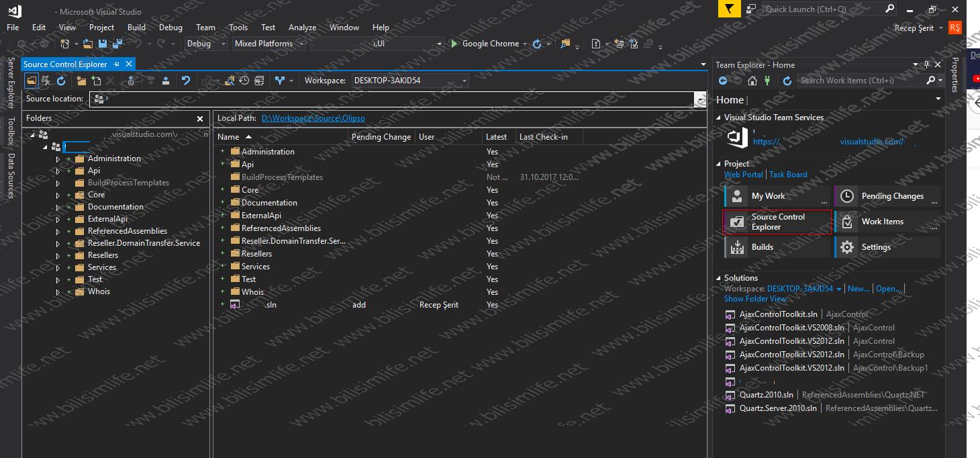Open the Workspace DESKTOP-3AKID54 combo box

click(410, 81)
